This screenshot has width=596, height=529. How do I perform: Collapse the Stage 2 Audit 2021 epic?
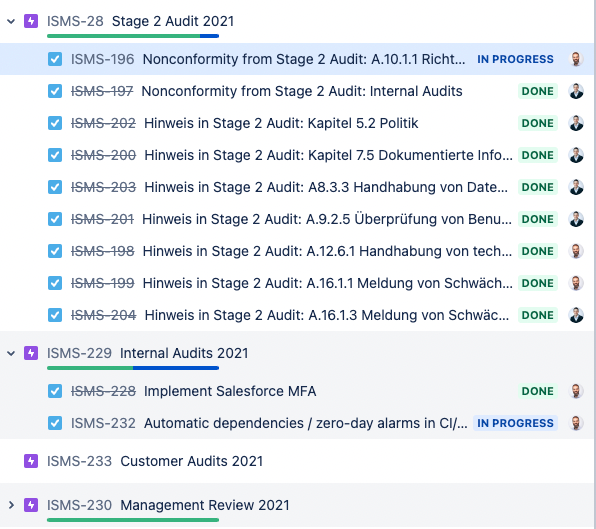coord(11,21)
